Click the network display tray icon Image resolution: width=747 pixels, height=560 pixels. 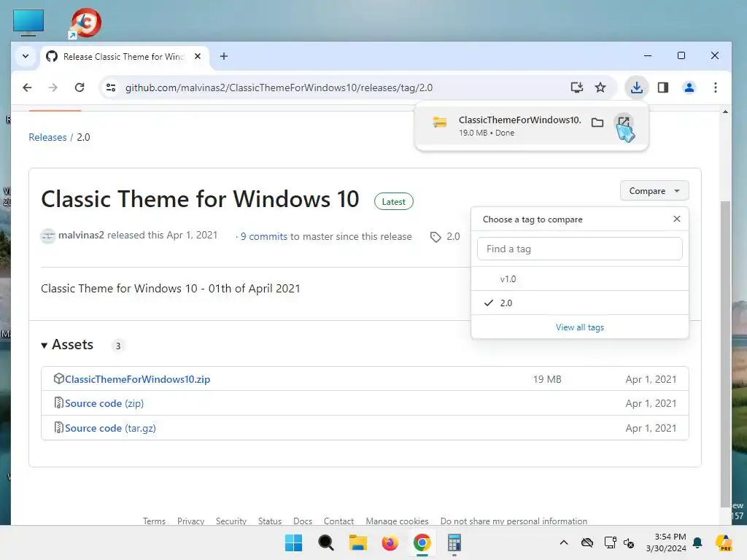[610, 542]
